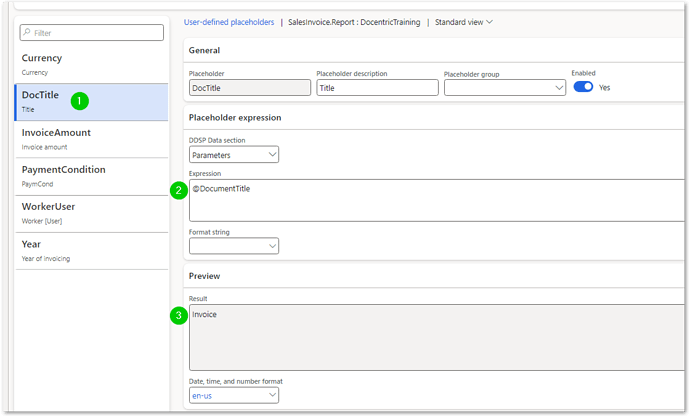Select the InvoiceAmount placeholder
690x417 pixels.
pos(85,138)
